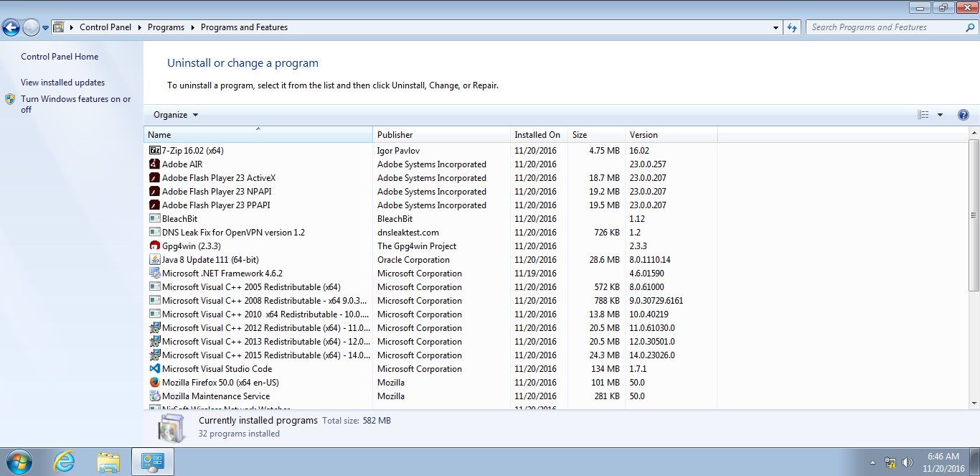This screenshot has height=476, width=980.
Task: Select the Igor Pavlov publisher cell
Action: tap(398, 151)
